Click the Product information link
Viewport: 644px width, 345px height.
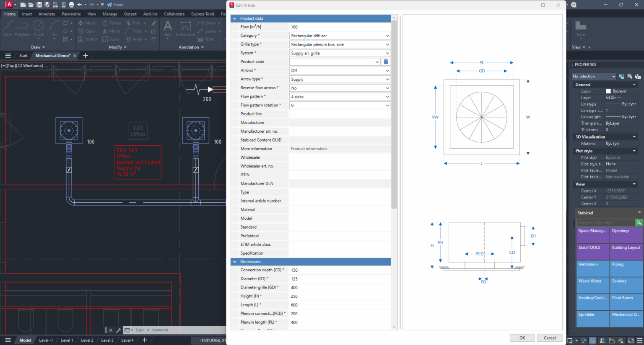(x=309, y=149)
